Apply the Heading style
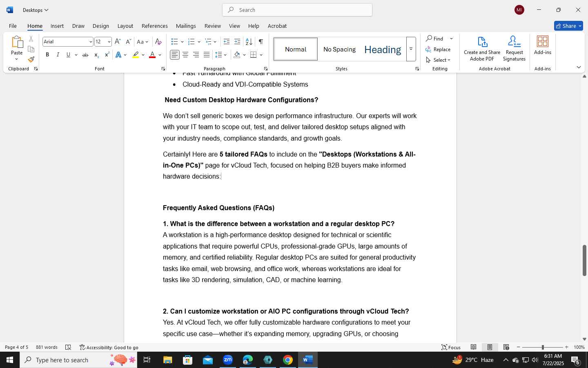This screenshot has width=588, height=368. [x=383, y=49]
